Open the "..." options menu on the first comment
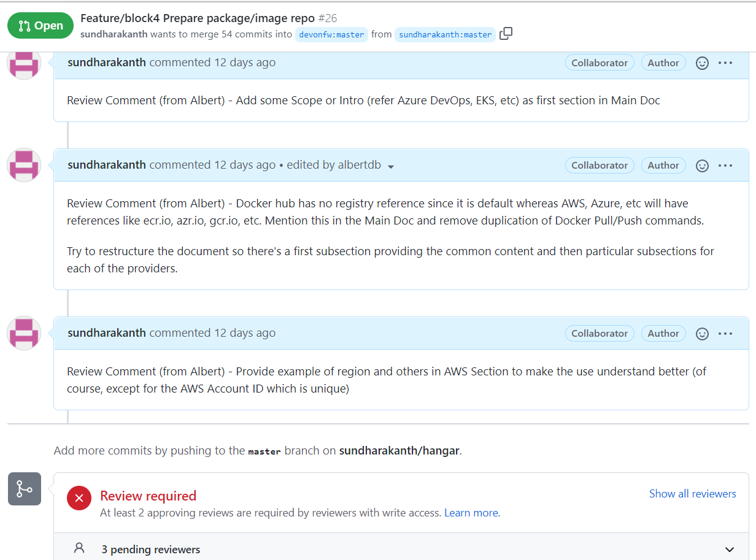756x560 pixels. pos(725,62)
